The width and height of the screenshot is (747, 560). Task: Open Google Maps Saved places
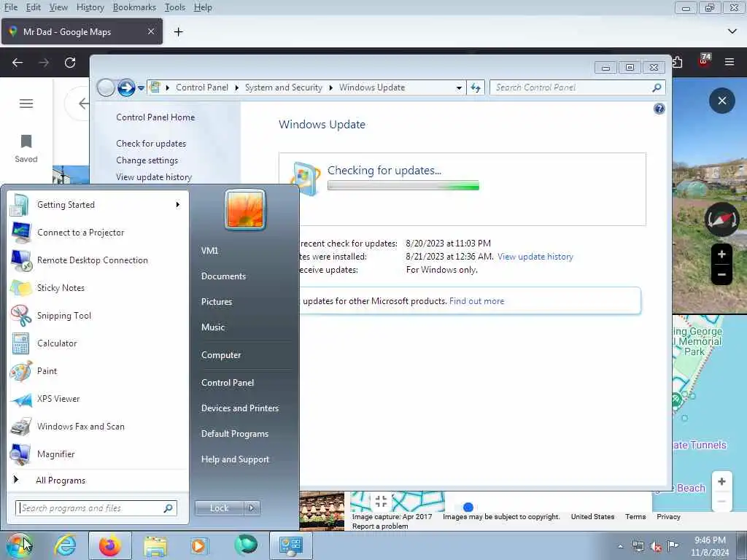click(x=26, y=149)
